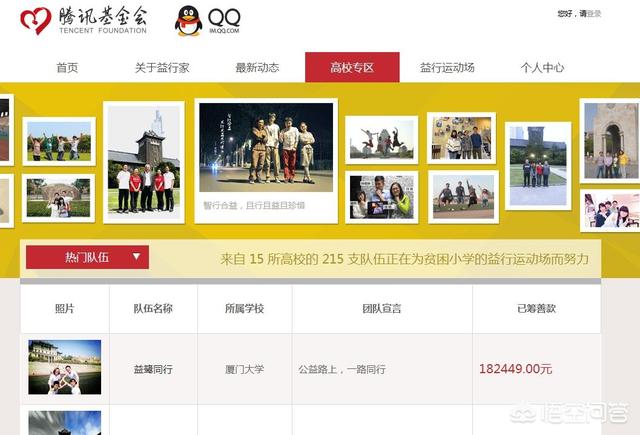Open the photo of couple holding a tablet

tap(382, 197)
